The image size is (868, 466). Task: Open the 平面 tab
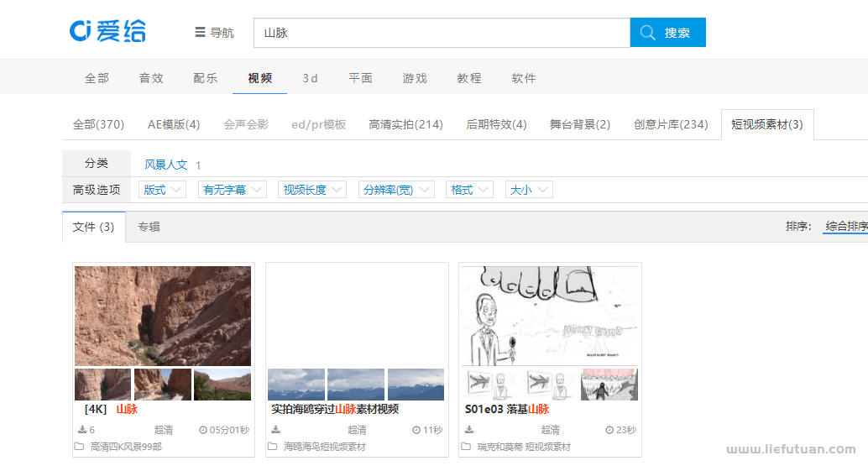pos(360,78)
